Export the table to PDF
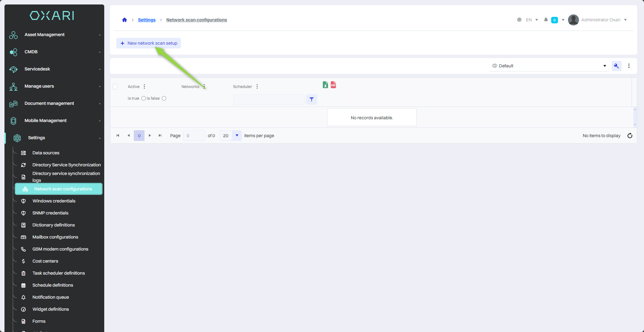Screen dimensions: 644x332 tap(333, 85)
